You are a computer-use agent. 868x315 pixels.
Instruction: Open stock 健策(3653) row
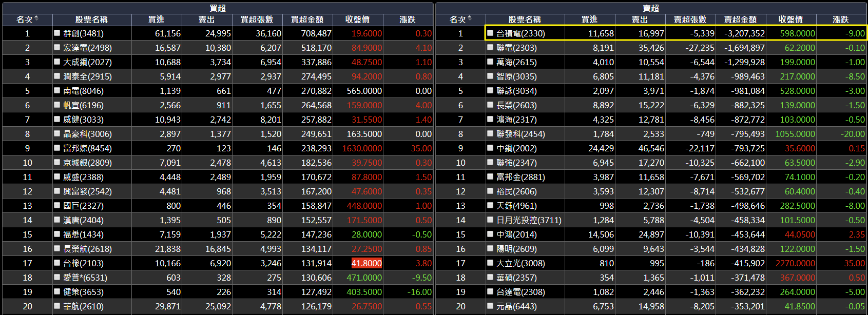point(218,291)
